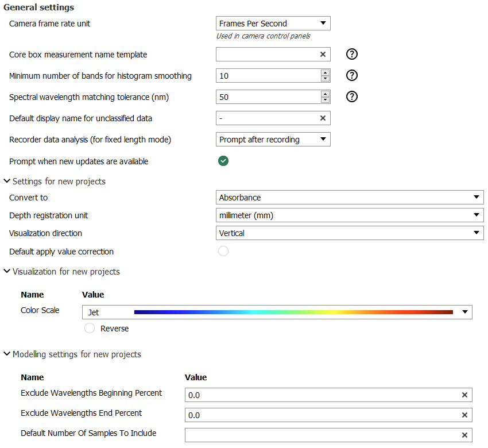
Task: Clear the Core box measurement name template field
Action: coord(323,55)
